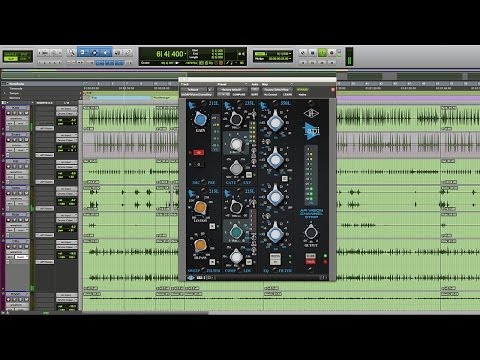
Task: Mute the second track
Action: pos(26,140)
